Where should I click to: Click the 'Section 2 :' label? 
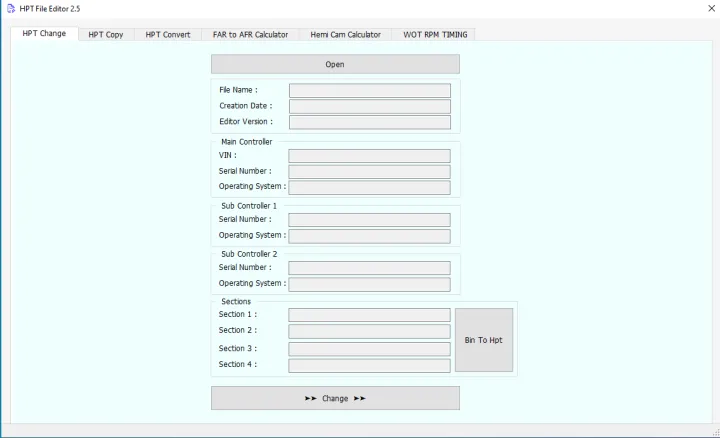tap(238, 330)
